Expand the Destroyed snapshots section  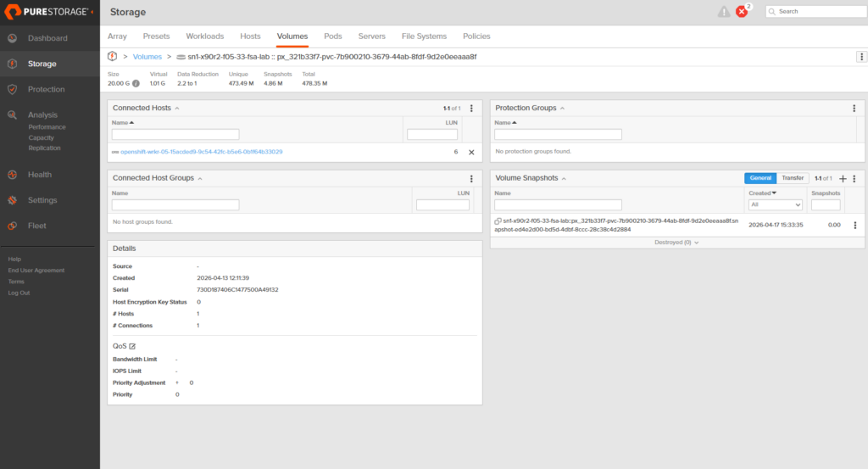coord(676,242)
